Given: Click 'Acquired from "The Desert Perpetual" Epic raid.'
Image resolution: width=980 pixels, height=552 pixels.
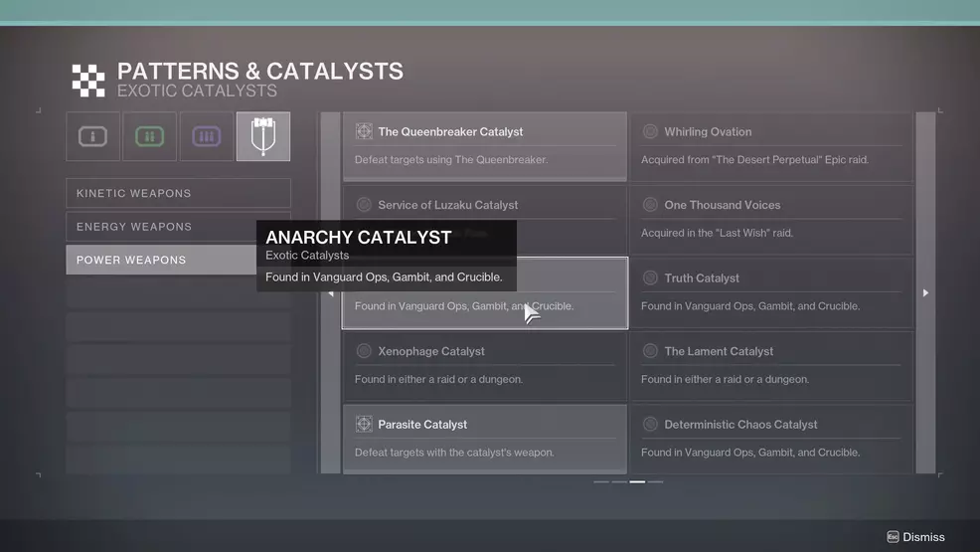Looking at the screenshot, I should [754, 159].
